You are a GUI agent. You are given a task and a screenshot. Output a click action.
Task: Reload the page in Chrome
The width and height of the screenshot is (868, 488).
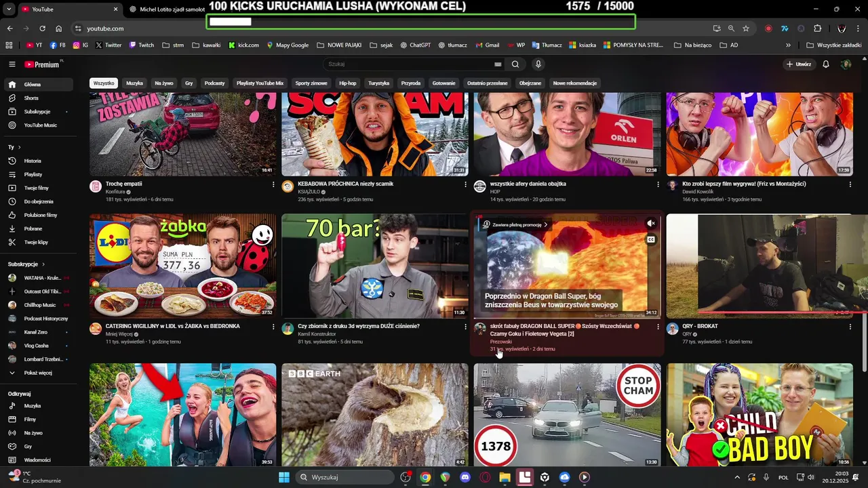click(42, 28)
